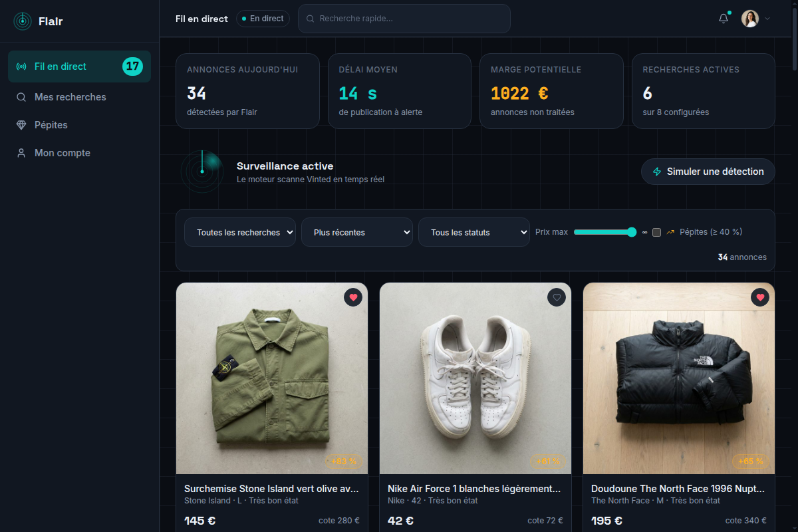Click the lightning icon in Simuler button
Viewport: 798px width, 532px height.
[657, 172]
